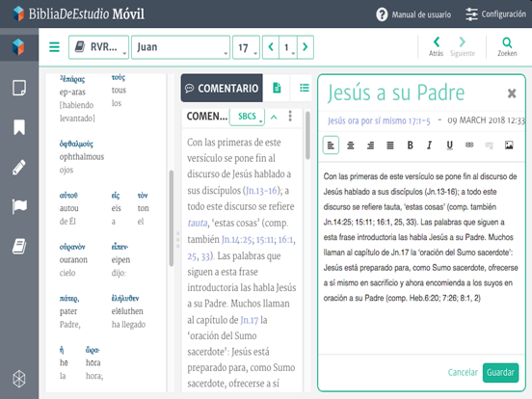Open the Jn.17 reference link in commentary
532x399 pixels.
(x=250, y=320)
